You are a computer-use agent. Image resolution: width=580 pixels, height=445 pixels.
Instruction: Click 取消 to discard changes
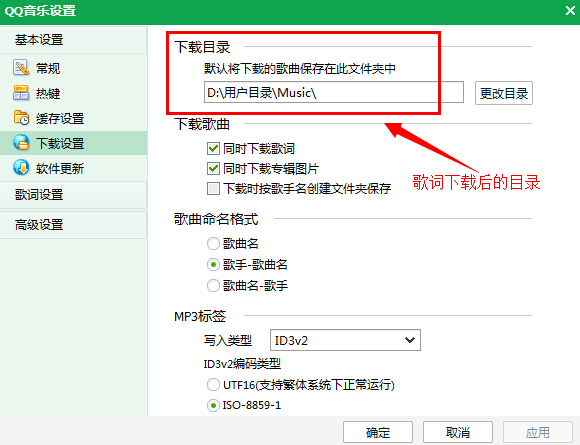pos(458,432)
